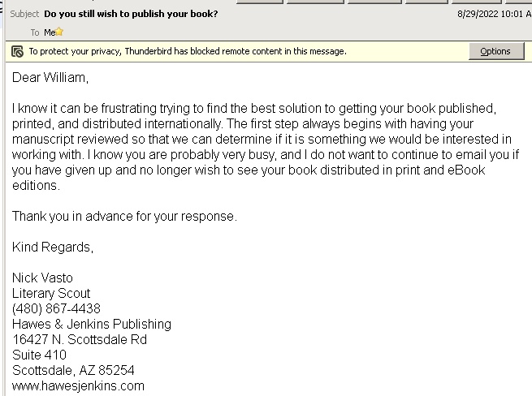The width and height of the screenshot is (532, 396).
Task: Click the Thunderbird privacy notification text
Action: (x=188, y=51)
